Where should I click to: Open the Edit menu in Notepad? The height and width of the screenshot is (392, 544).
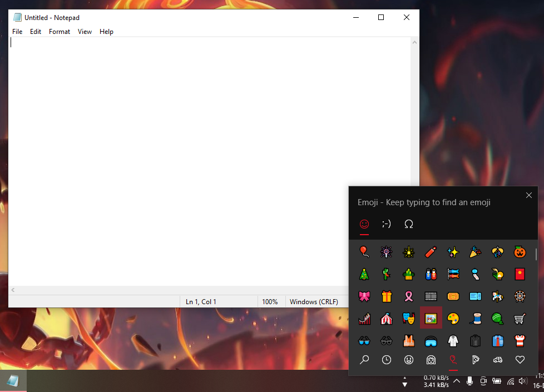[36, 32]
